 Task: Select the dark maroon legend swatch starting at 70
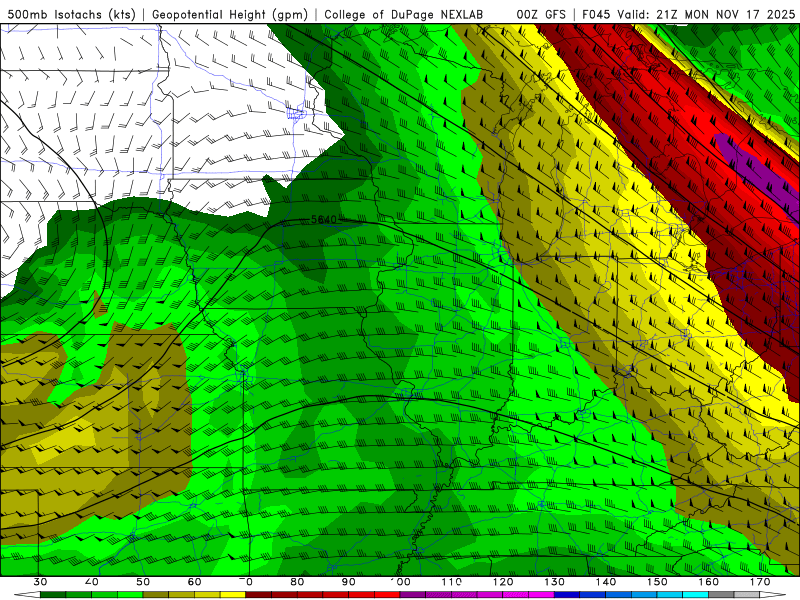point(259,595)
